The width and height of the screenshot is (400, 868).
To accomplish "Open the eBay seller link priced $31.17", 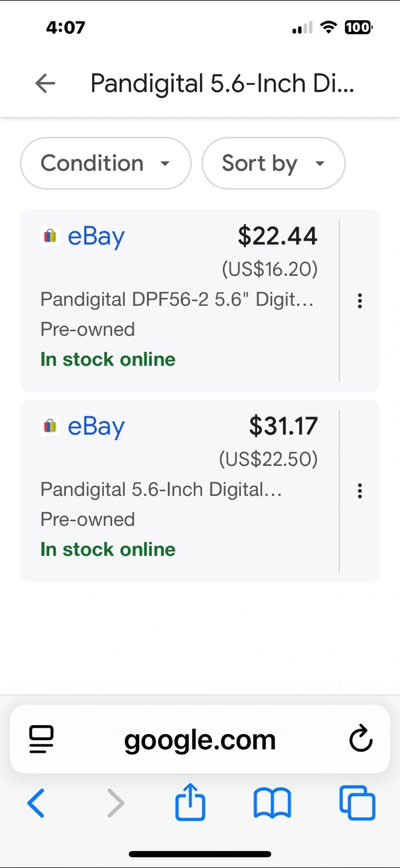I will [96, 426].
